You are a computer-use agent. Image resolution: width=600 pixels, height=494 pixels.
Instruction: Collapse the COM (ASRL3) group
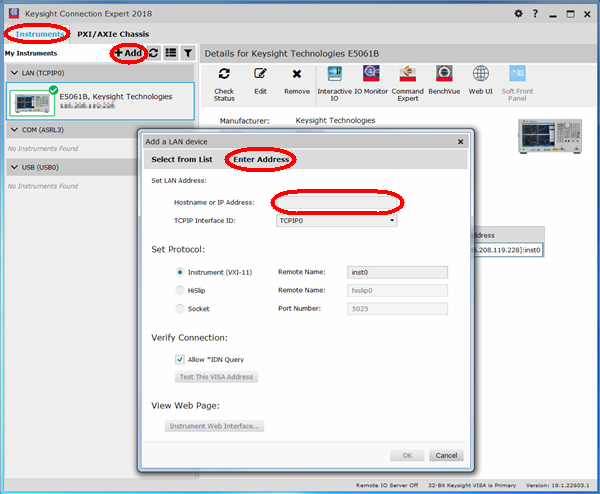pos(15,130)
